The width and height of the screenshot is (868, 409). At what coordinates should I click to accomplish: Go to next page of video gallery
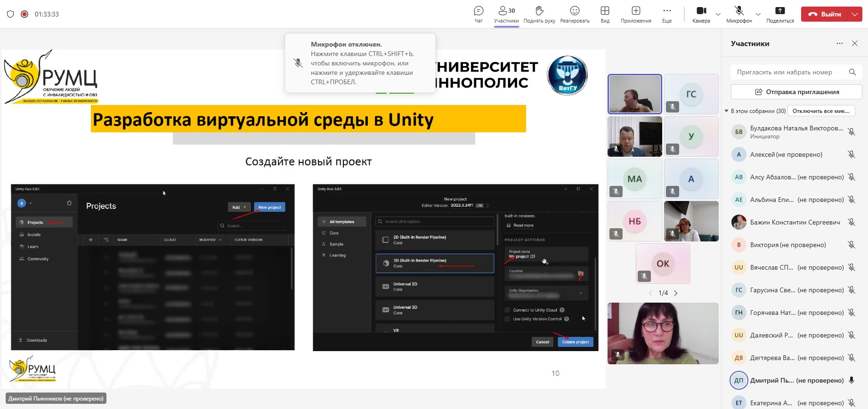pyautogui.click(x=676, y=293)
